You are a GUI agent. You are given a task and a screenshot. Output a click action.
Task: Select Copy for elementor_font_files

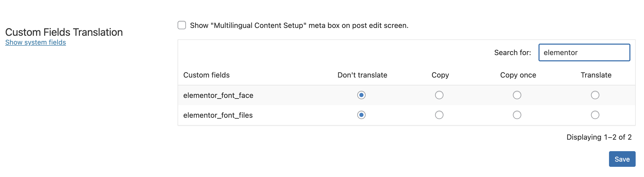pyautogui.click(x=439, y=115)
